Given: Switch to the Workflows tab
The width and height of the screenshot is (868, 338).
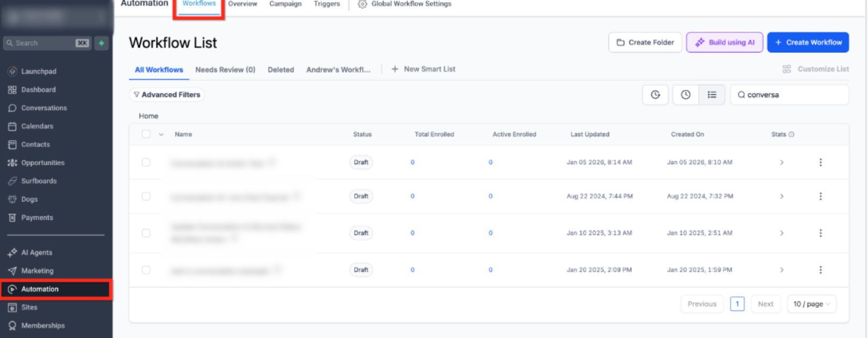Looking at the screenshot, I should point(199,4).
